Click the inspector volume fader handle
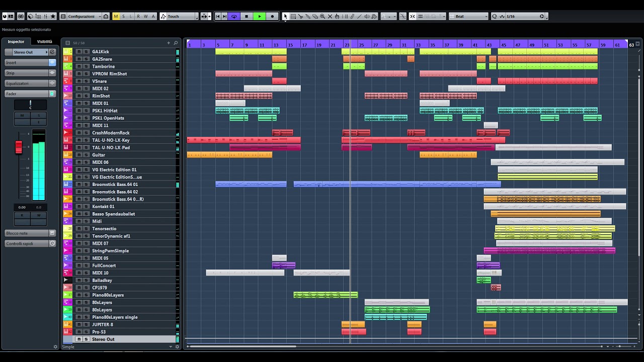644x362 pixels. (19, 147)
